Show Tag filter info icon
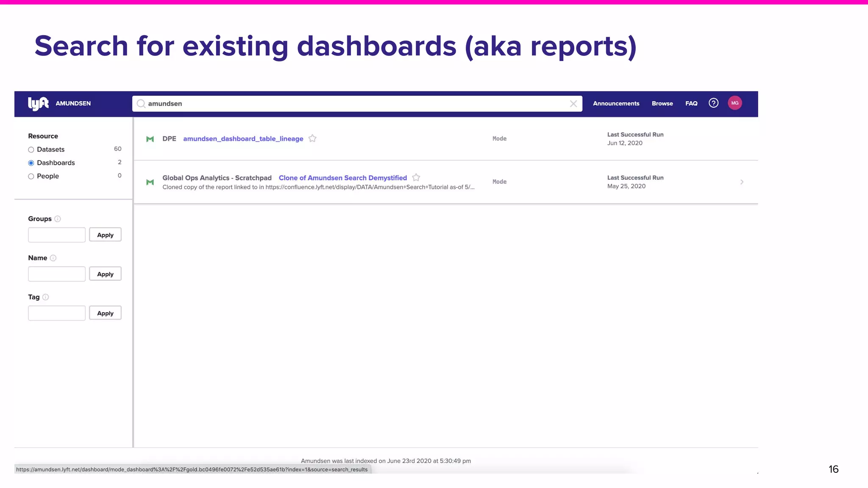 (46, 297)
